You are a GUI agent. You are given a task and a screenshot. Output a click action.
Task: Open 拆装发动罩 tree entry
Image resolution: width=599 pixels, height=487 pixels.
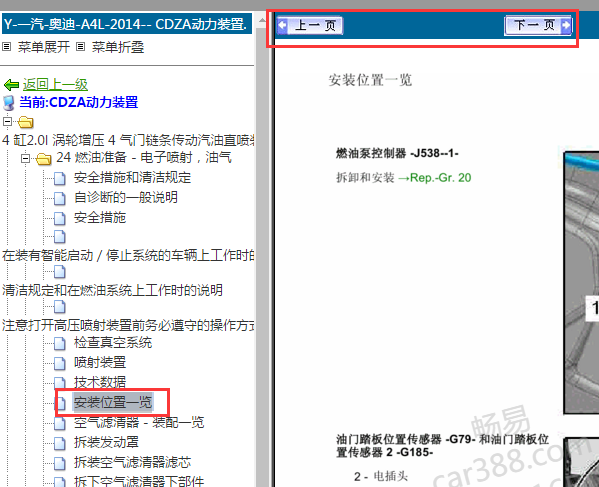(x=106, y=442)
